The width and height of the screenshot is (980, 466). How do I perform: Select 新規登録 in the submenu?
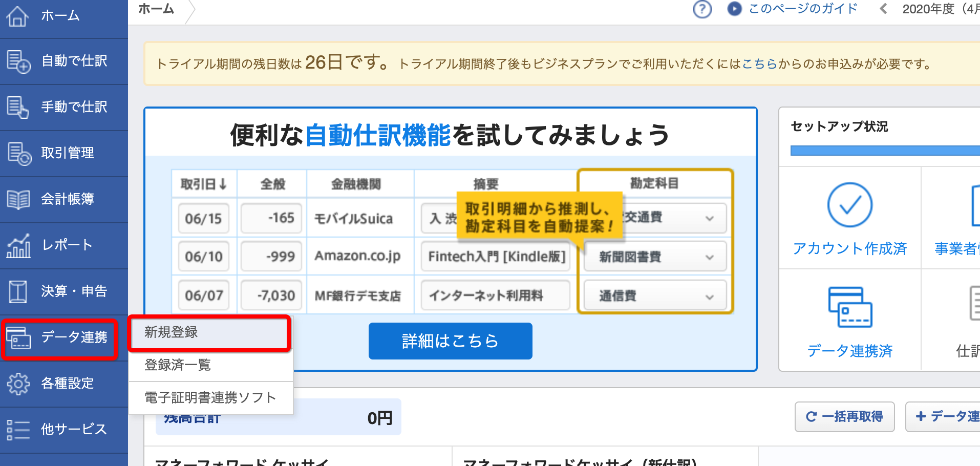tap(210, 333)
